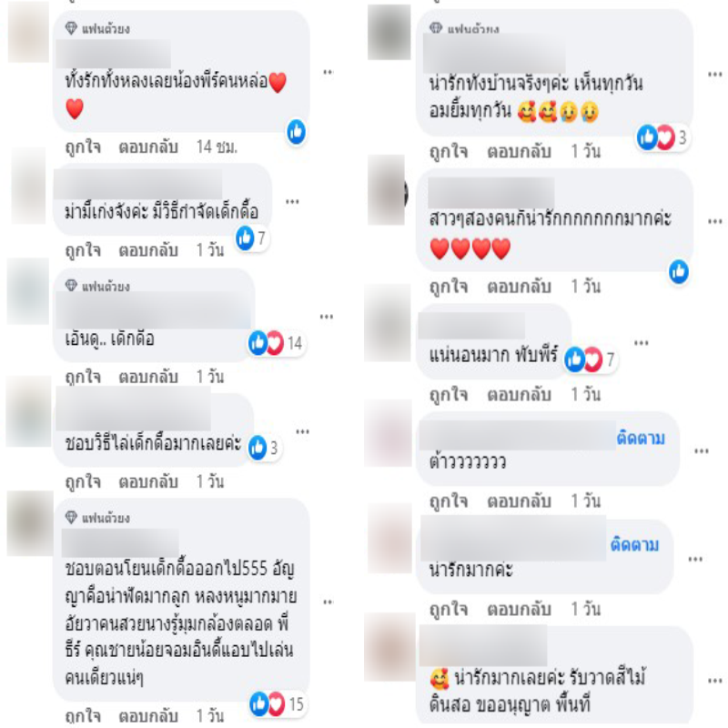Screen dimensions: 728x728
Task: Open options menu for 'ม่ามี้เก่งจังค่ะ' comment
Action: [x=292, y=201]
